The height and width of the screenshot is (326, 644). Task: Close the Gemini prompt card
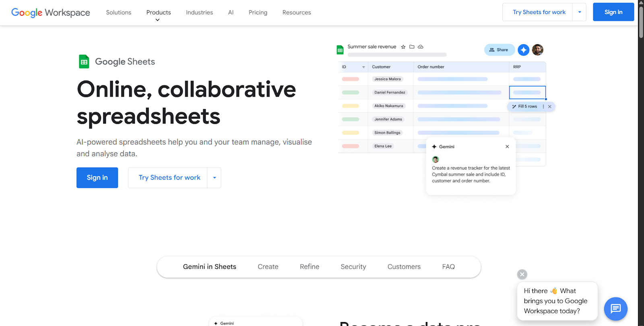pos(507,146)
